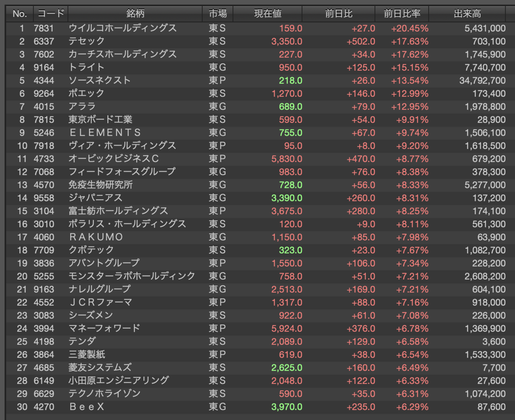This screenshot has width=515, height=420.
Task: Click percentage change +20.45%
Action: coord(409,28)
